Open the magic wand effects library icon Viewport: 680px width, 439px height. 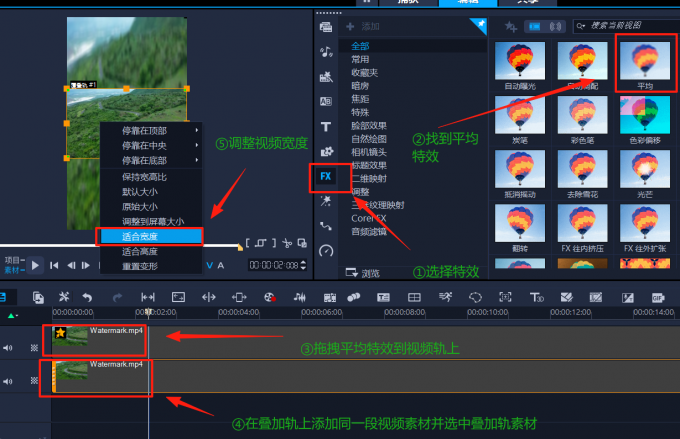point(326,201)
